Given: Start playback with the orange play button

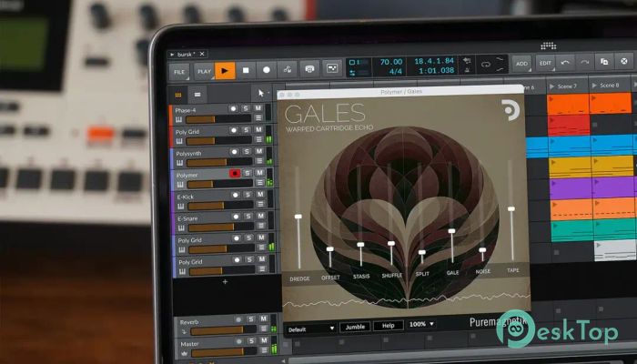Looking at the screenshot, I should point(225,71).
